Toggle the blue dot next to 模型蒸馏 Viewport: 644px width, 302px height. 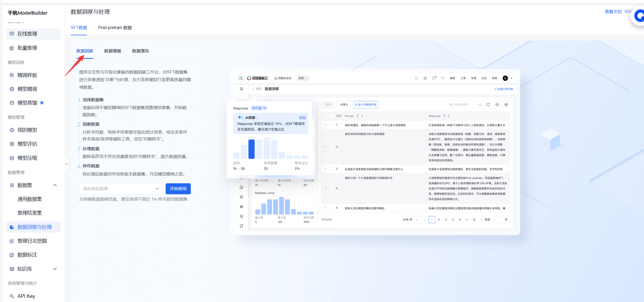pos(42,103)
